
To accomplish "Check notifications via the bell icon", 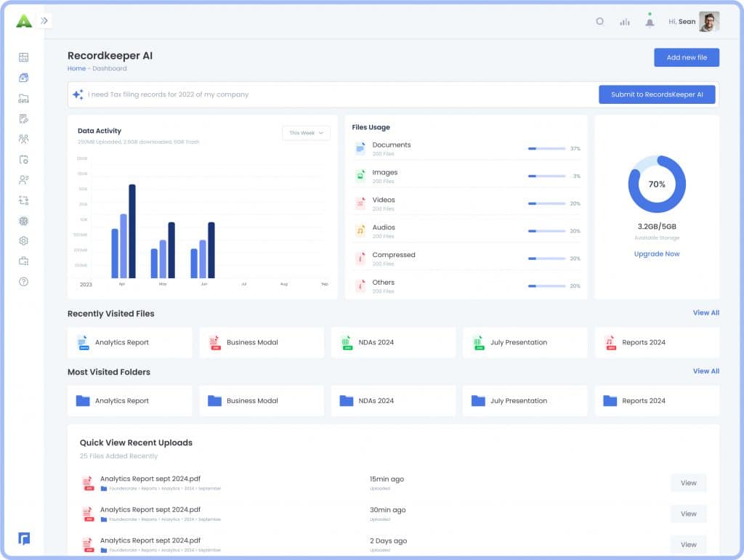I will tap(649, 20).
